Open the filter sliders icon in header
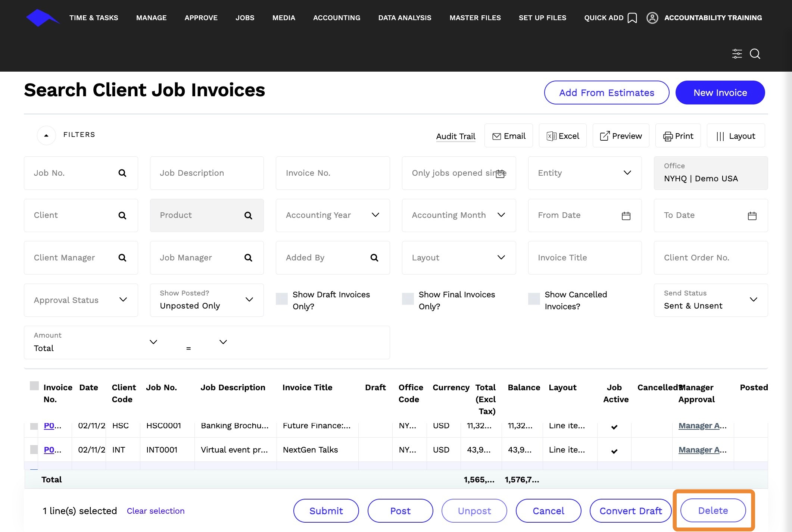792x532 pixels. (737, 54)
